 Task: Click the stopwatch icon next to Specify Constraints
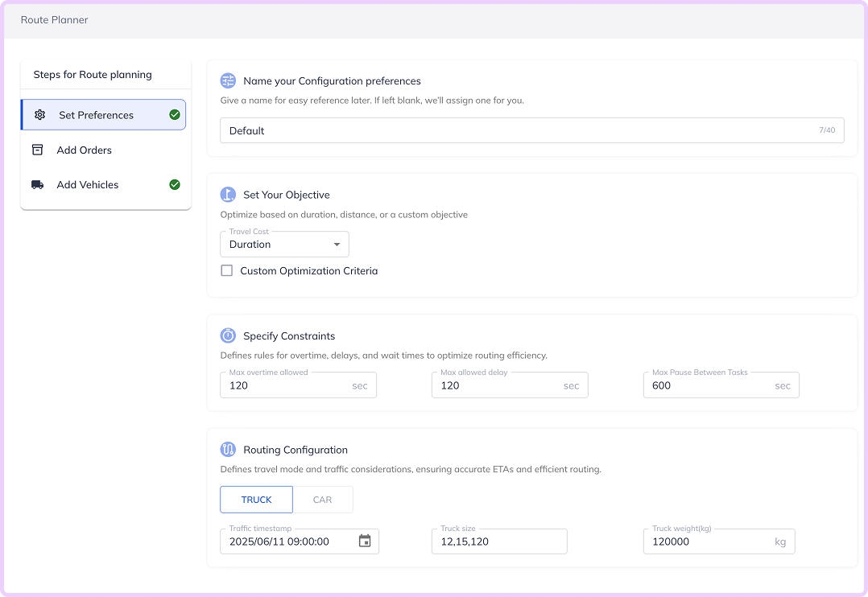coord(228,336)
